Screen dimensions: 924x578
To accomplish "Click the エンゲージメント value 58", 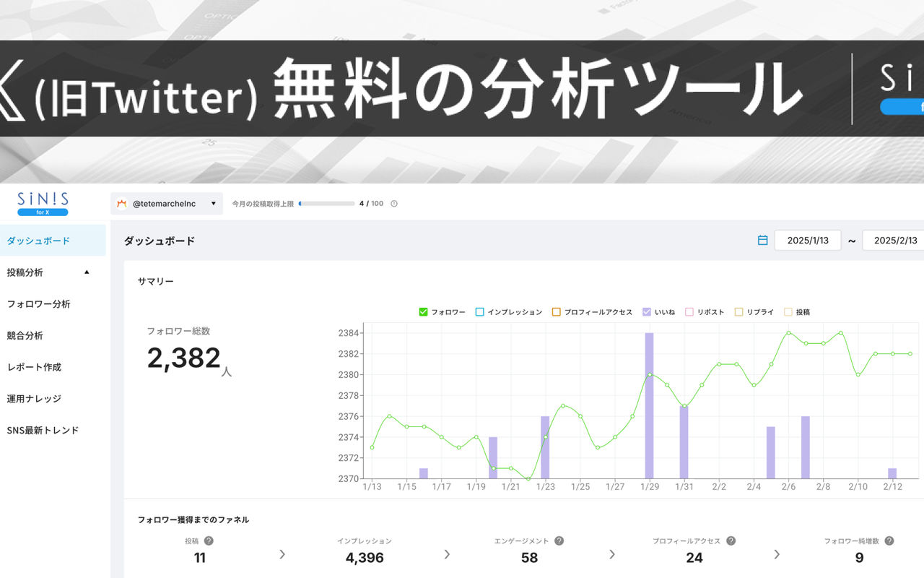I will click(x=530, y=558).
